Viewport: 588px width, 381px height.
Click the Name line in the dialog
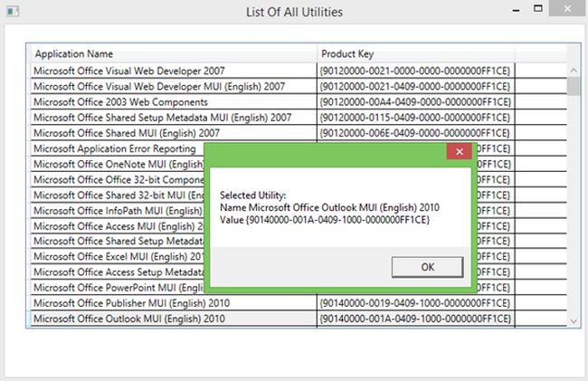point(329,207)
